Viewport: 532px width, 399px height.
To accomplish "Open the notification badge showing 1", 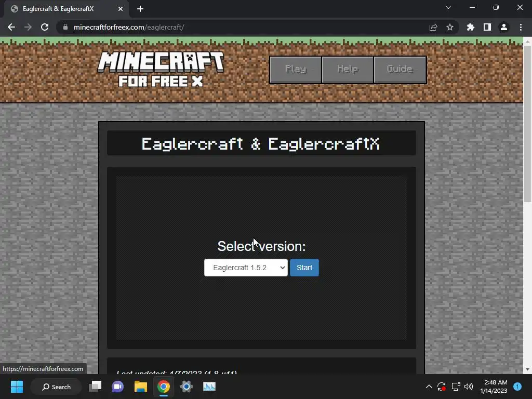I will tap(517, 387).
